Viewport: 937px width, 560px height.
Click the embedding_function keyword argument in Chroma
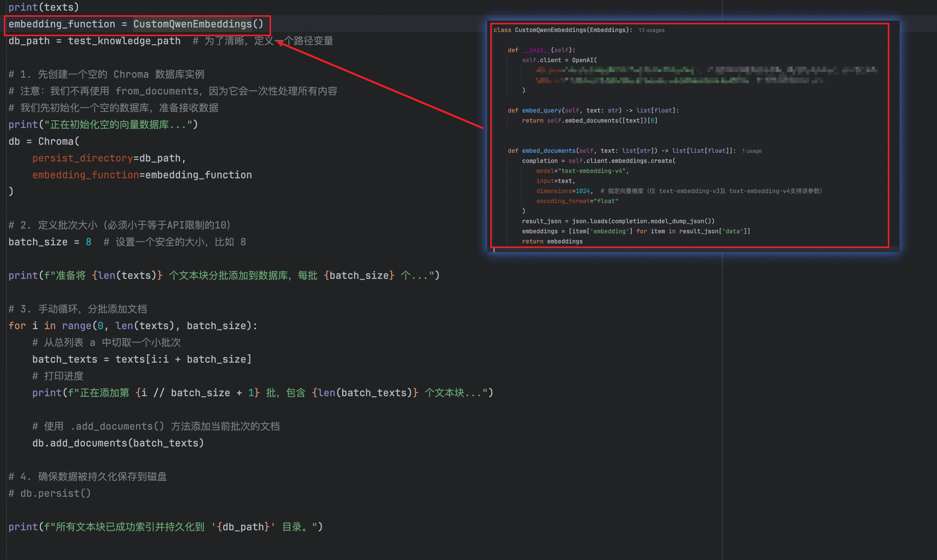85,175
